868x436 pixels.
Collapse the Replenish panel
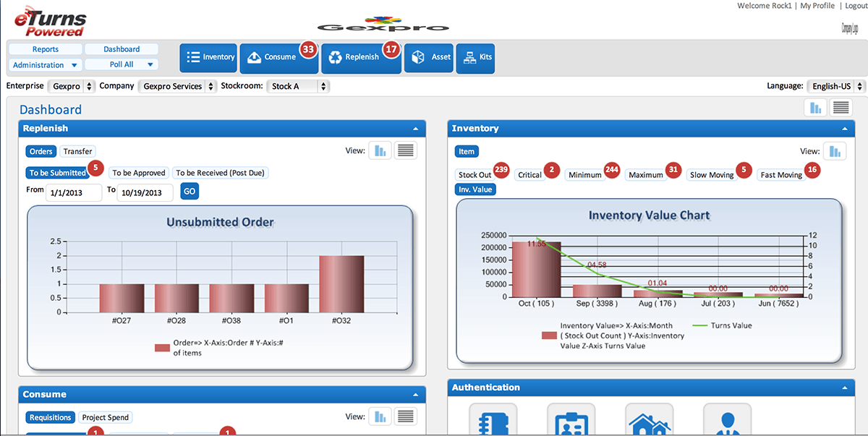415,129
